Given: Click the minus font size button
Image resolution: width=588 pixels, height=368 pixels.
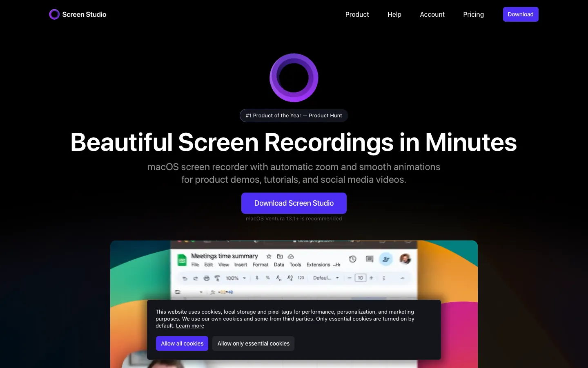Looking at the screenshot, I should click(x=350, y=278).
